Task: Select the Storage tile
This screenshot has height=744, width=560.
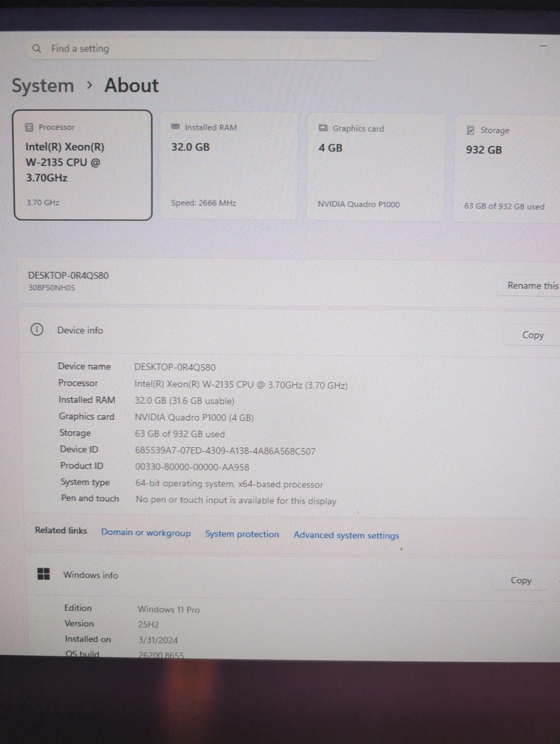Action: tap(506, 168)
